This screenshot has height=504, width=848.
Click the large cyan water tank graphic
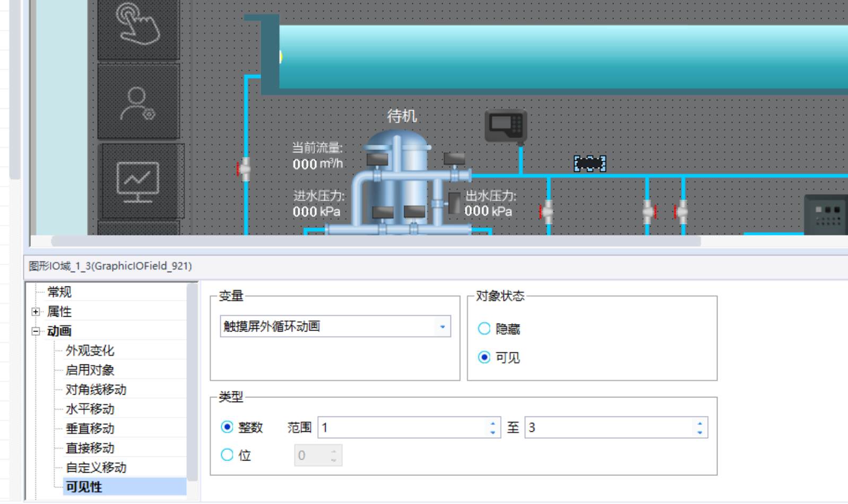click(x=563, y=57)
